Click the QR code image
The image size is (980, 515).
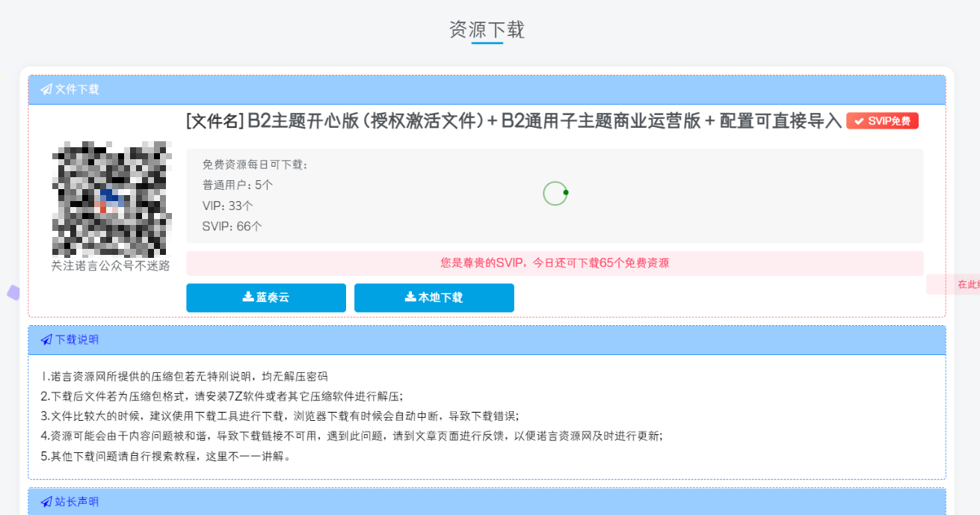pyautogui.click(x=111, y=199)
